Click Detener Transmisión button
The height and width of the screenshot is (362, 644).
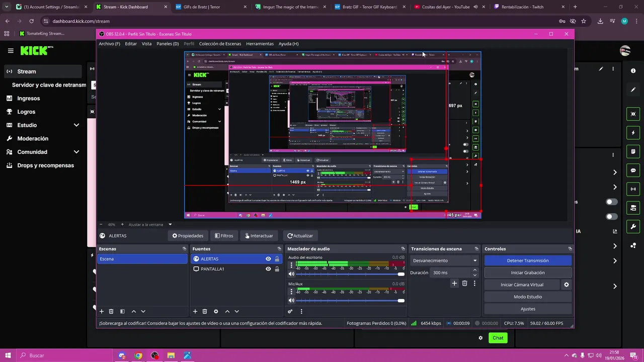pos(528,260)
